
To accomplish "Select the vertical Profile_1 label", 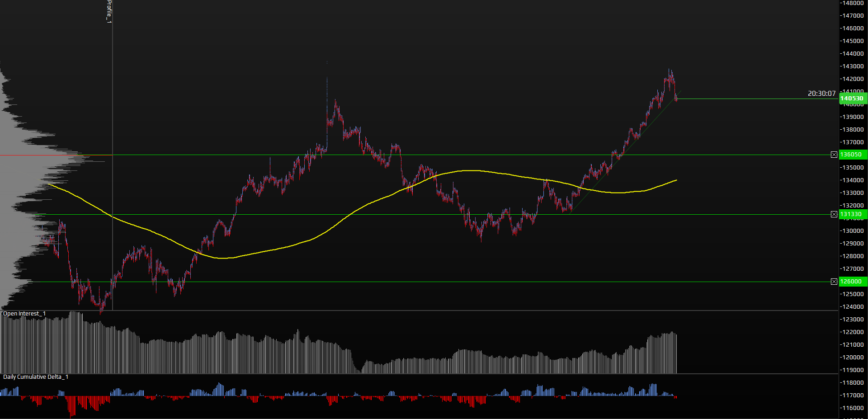I will pyautogui.click(x=109, y=11).
